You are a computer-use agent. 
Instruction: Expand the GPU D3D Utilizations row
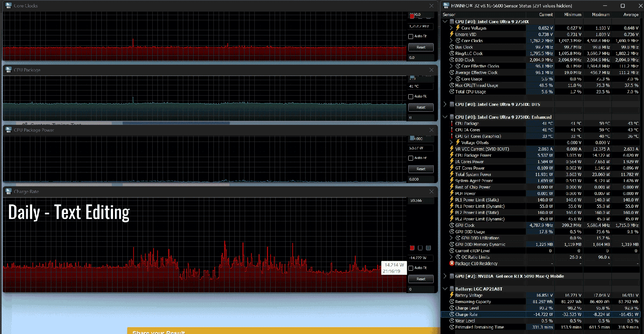click(x=451, y=238)
